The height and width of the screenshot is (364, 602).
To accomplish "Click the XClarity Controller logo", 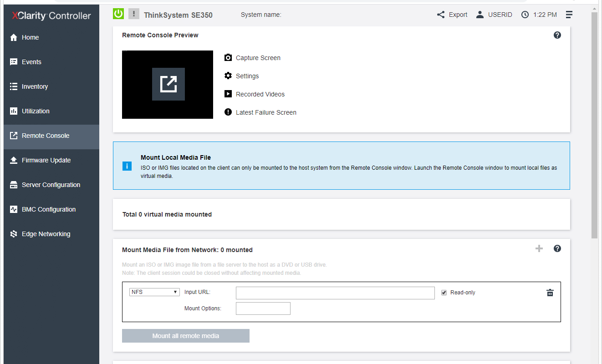I will pyautogui.click(x=51, y=16).
